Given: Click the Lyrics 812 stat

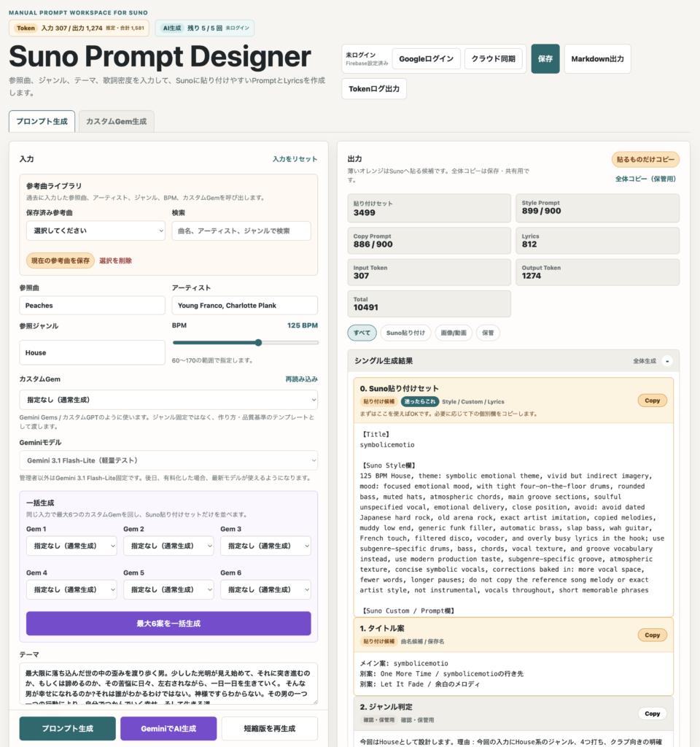Looking at the screenshot, I should coord(598,241).
